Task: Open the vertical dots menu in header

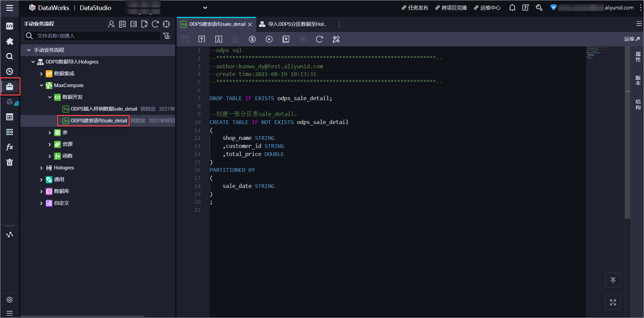Action: click(640, 8)
